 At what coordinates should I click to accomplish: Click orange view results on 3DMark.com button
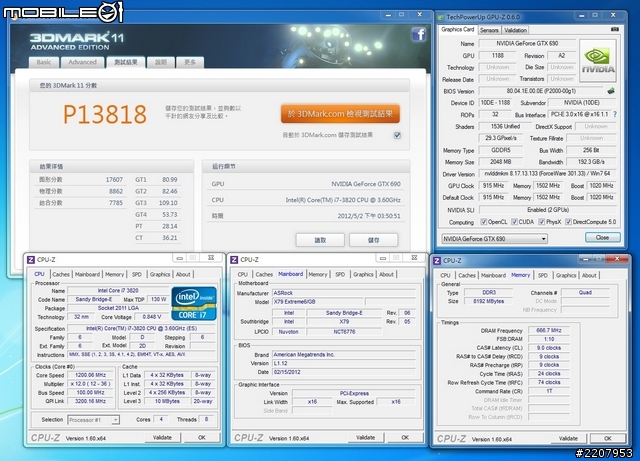coord(340,114)
